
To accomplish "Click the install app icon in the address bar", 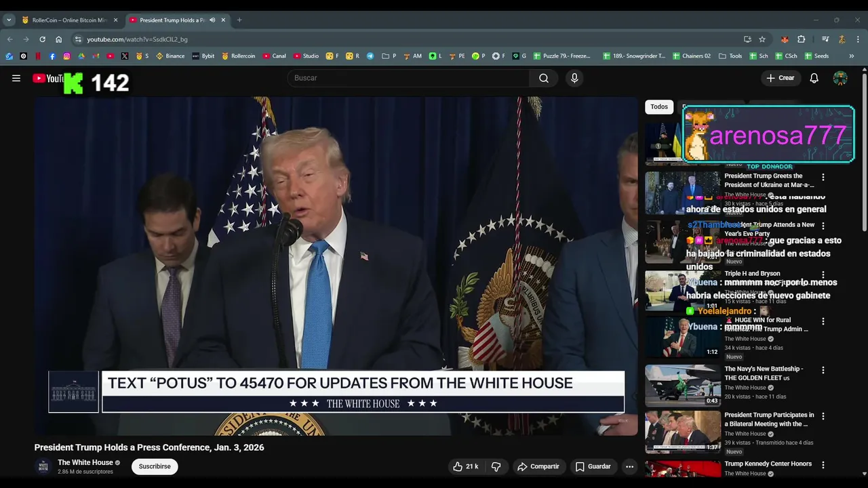I will coord(747,39).
